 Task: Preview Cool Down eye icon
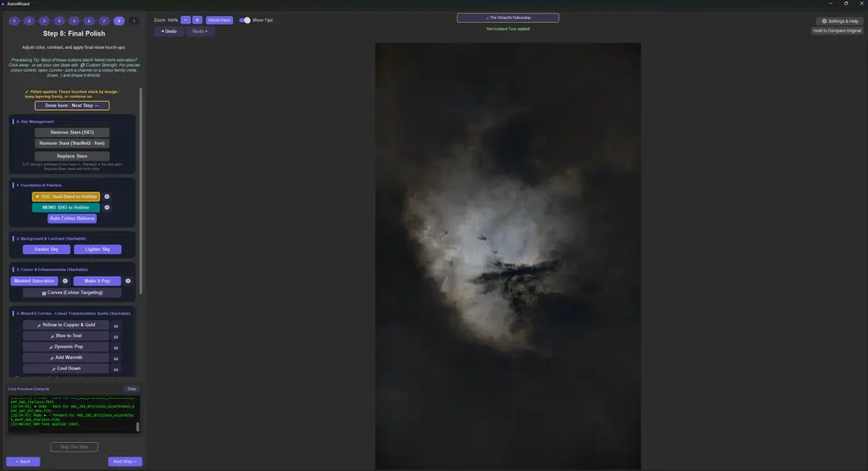115,369
